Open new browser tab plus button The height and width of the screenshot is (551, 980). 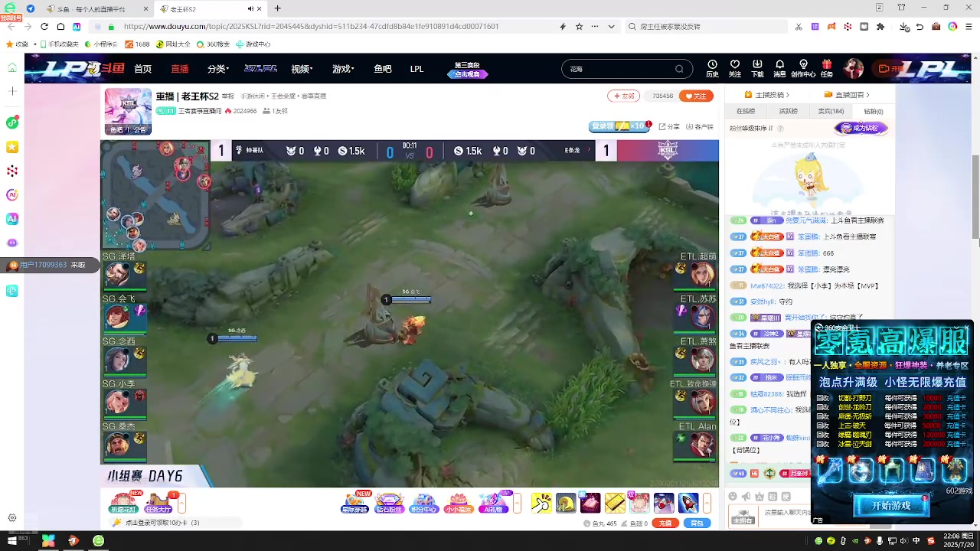coord(277,8)
